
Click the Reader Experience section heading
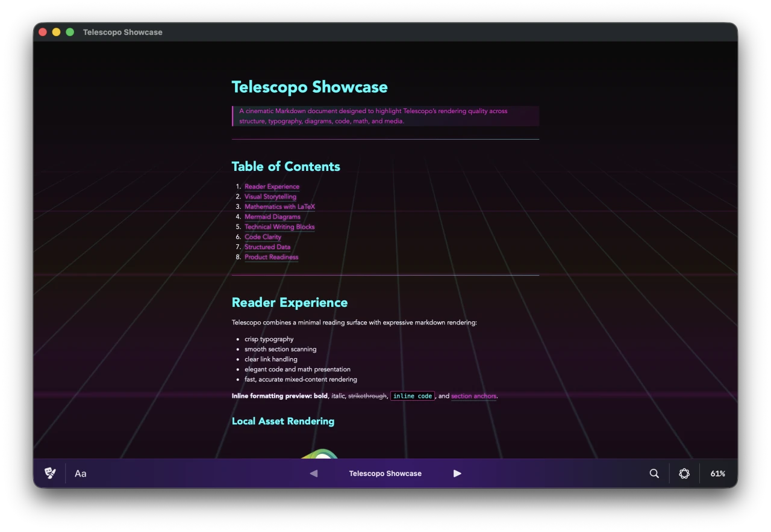(290, 303)
